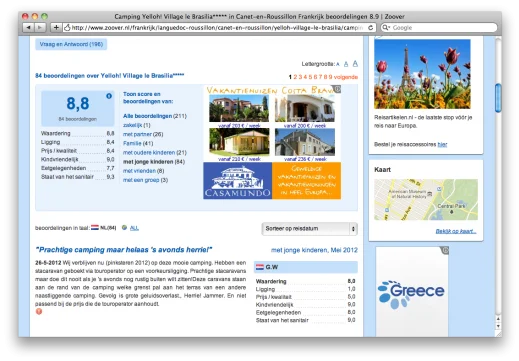519x361 pixels.
Task: Open the Sorteer op reisdatum dropdown
Action: [x=310, y=229]
